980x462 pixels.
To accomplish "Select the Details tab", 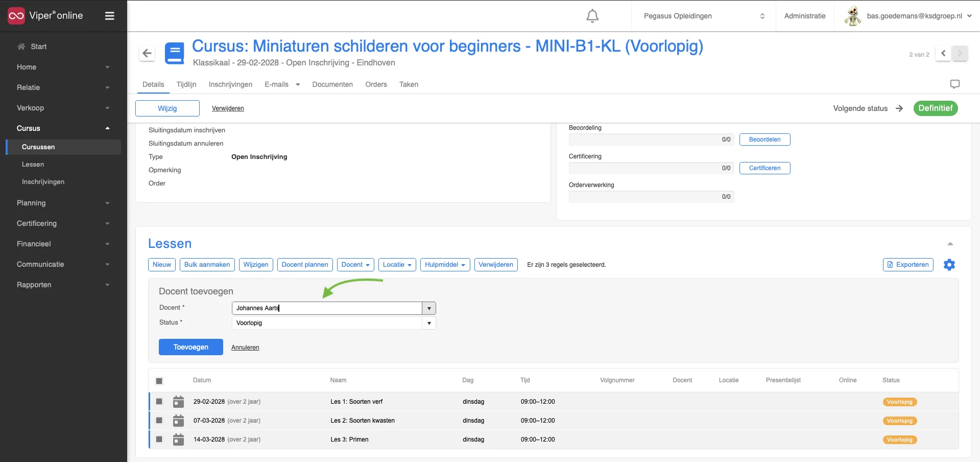I will [153, 84].
